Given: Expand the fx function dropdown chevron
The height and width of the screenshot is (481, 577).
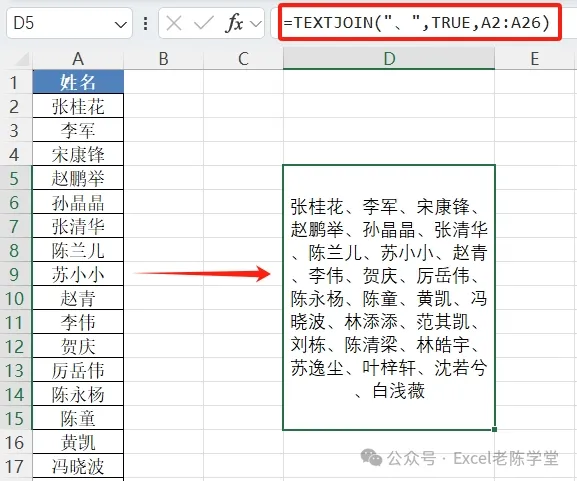Looking at the screenshot, I should [x=256, y=24].
